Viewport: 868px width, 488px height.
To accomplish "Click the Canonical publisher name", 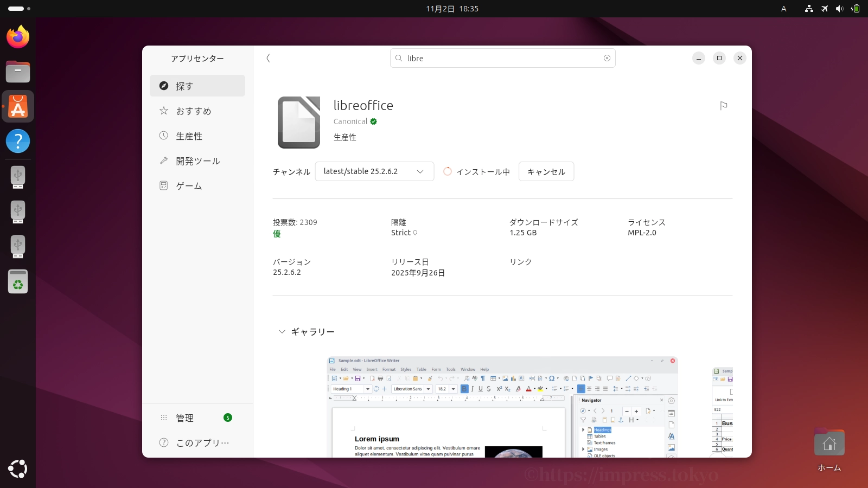I will point(350,121).
